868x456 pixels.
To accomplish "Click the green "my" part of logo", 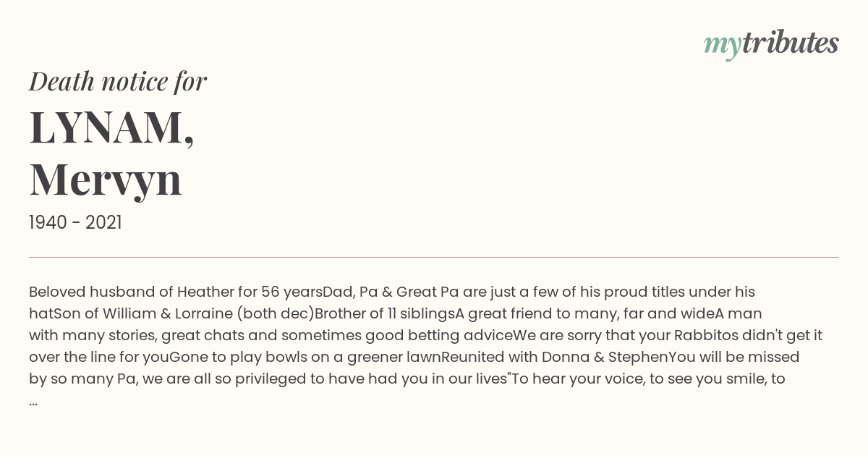I will [x=722, y=47].
